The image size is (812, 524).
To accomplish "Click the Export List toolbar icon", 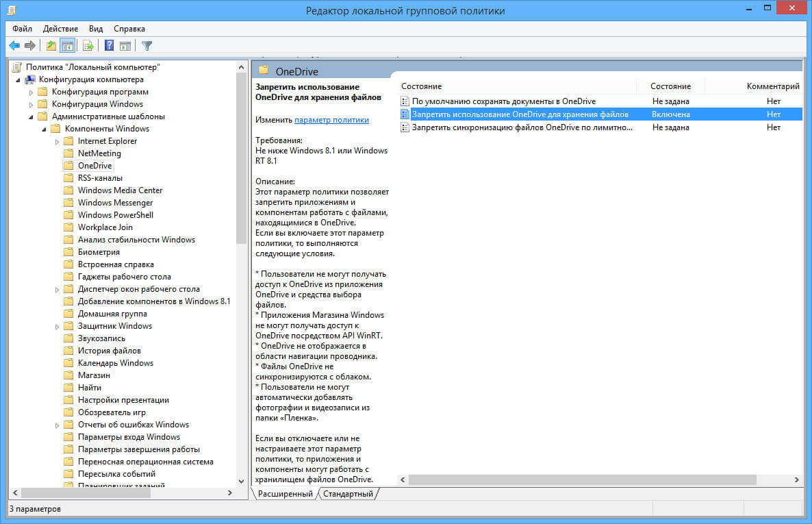I will click(88, 46).
